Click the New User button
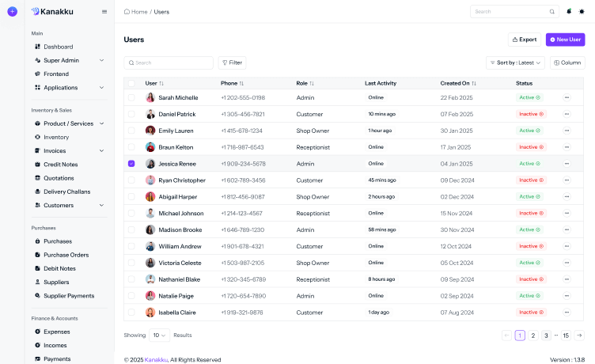 coord(565,40)
